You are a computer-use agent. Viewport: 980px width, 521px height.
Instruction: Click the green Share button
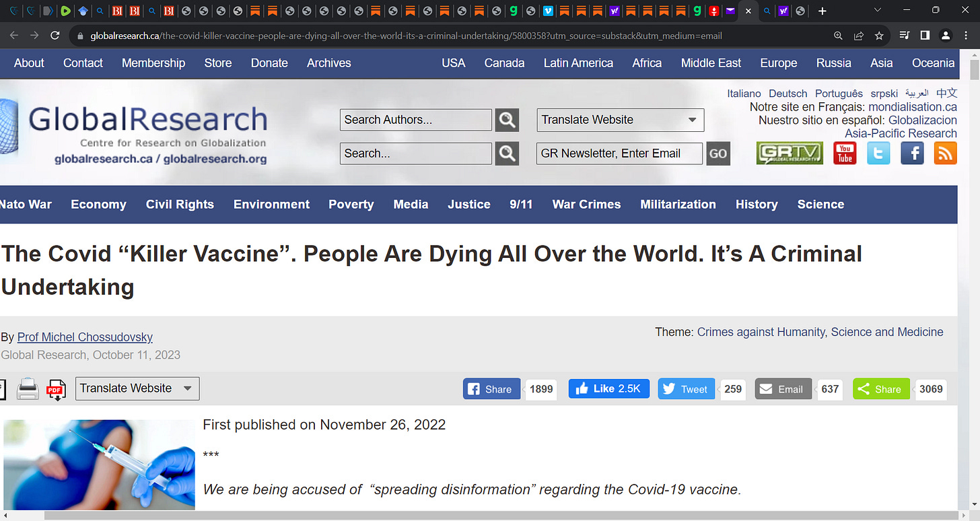click(x=881, y=389)
